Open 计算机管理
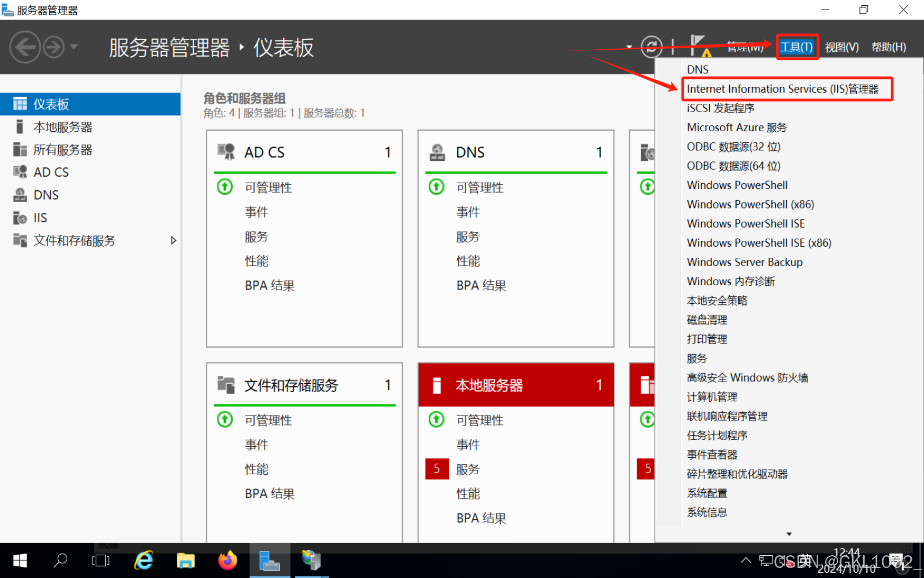 point(712,397)
